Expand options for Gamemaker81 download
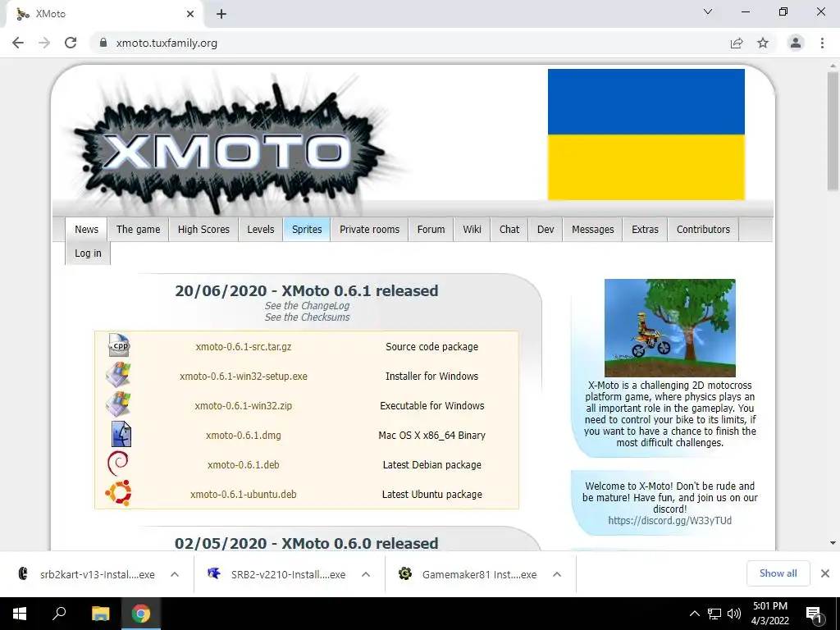Viewport: 840px width, 630px height. click(x=557, y=574)
